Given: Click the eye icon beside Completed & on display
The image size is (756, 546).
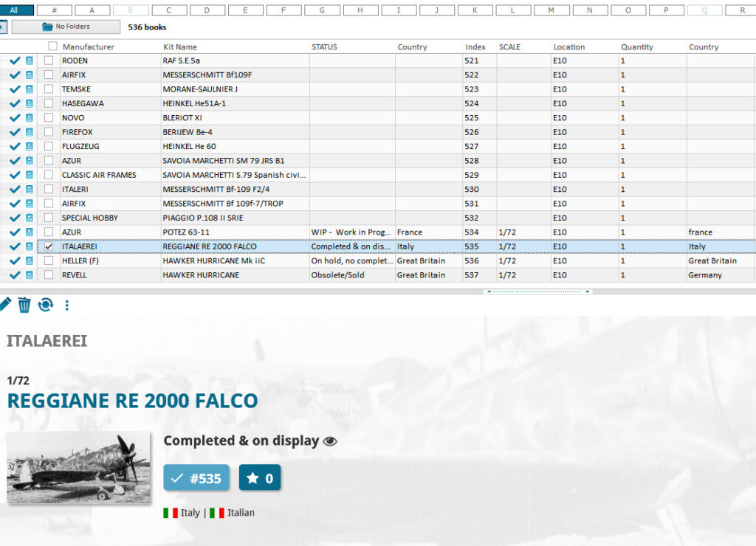Looking at the screenshot, I should pos(330,441).
